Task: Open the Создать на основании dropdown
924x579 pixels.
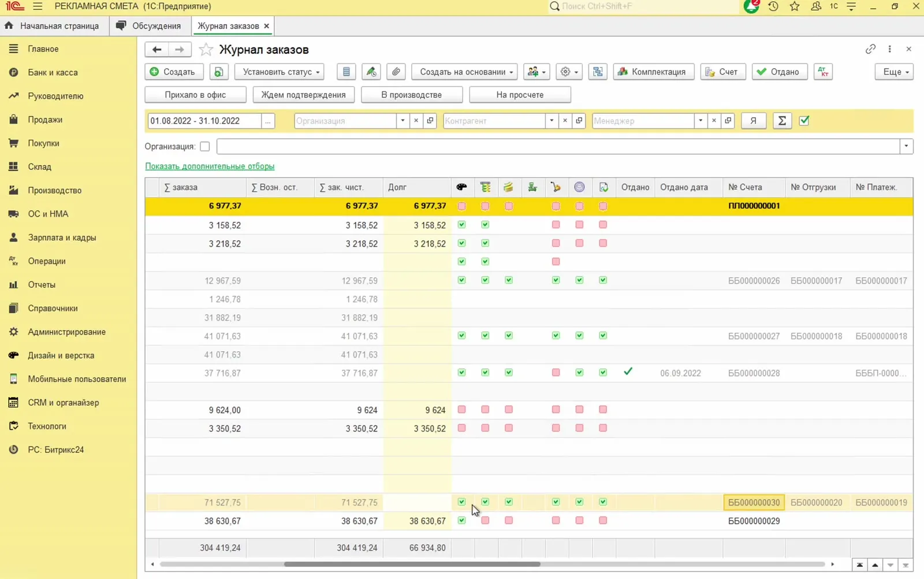Action: click(x=464, y=72)
